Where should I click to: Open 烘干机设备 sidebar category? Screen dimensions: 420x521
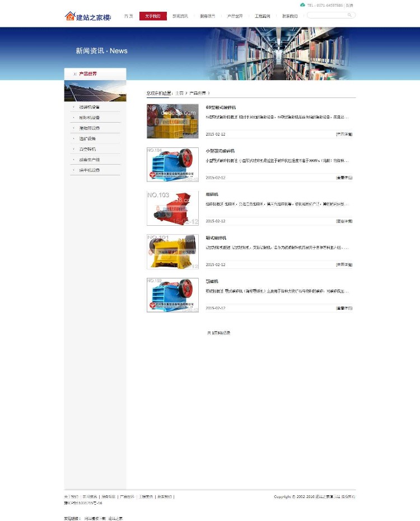(x=89, y=170)
